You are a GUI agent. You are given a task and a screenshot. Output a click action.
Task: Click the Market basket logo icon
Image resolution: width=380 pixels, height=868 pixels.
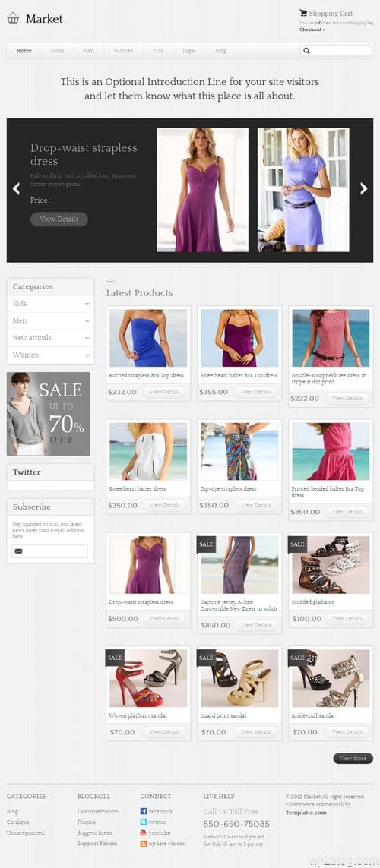point(13,18)
